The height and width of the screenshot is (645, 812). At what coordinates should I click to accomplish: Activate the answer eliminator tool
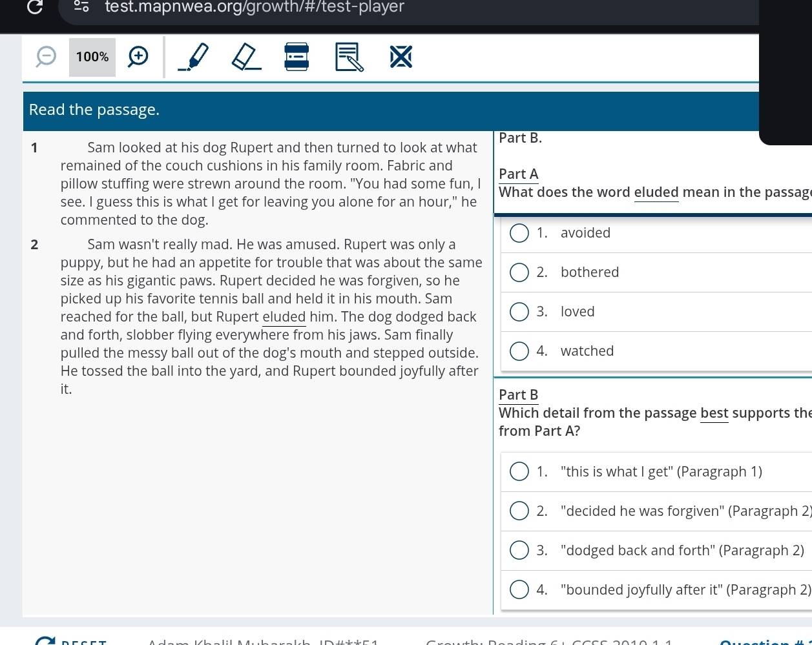pos(401,57)
